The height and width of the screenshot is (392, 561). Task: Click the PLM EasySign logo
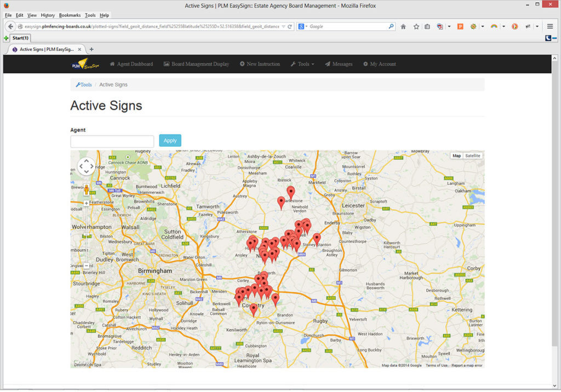84,64
